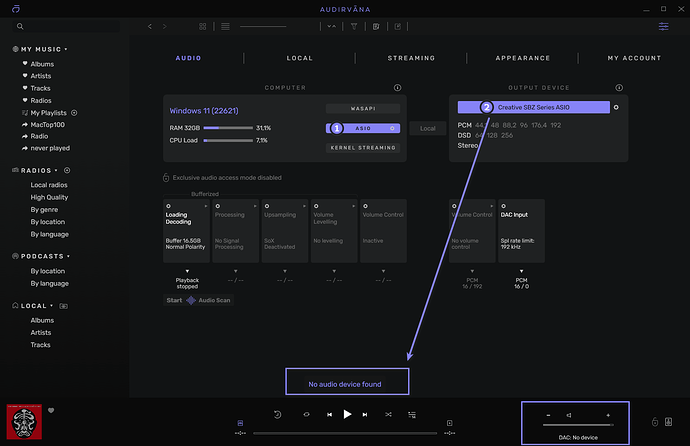Select ASIO audio driver
690x446 pixels.
pyautogui.click(x=363, y=128)
